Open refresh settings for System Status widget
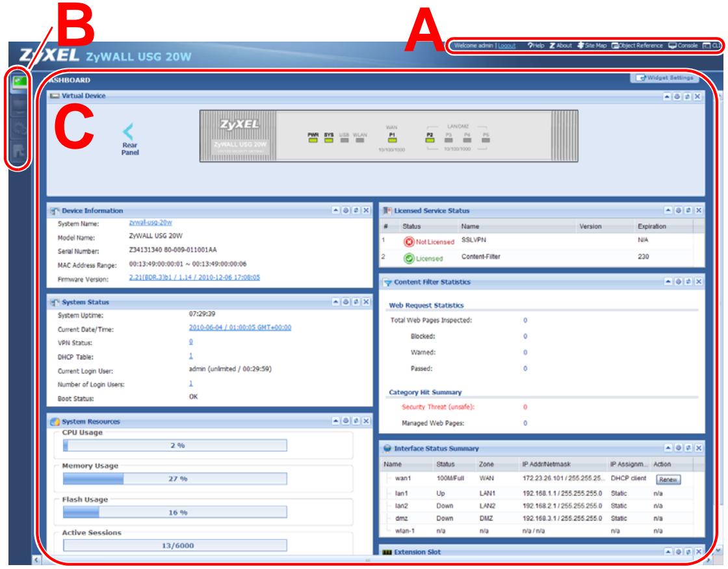The image size is (728, 569). tap(346, 302)
